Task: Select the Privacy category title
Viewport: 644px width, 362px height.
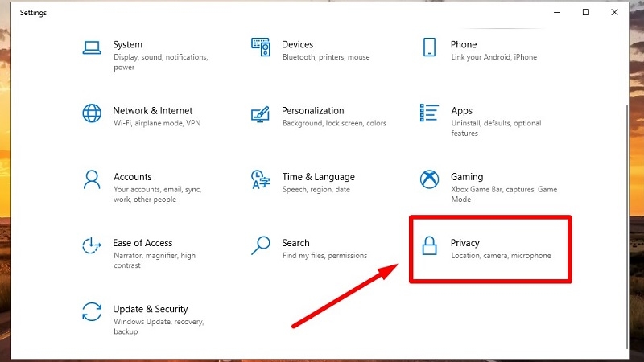Action: (465, 243)
